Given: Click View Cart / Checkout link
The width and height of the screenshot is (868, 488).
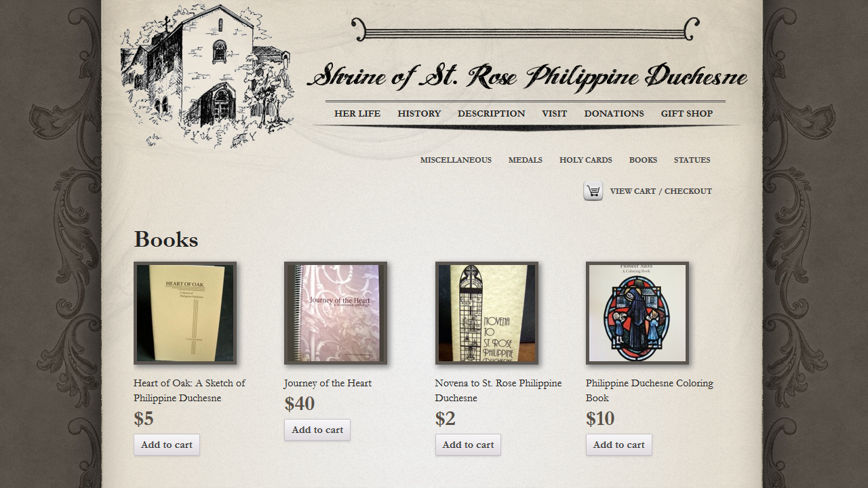Looking at the screenshot, I should coord(661,191).
